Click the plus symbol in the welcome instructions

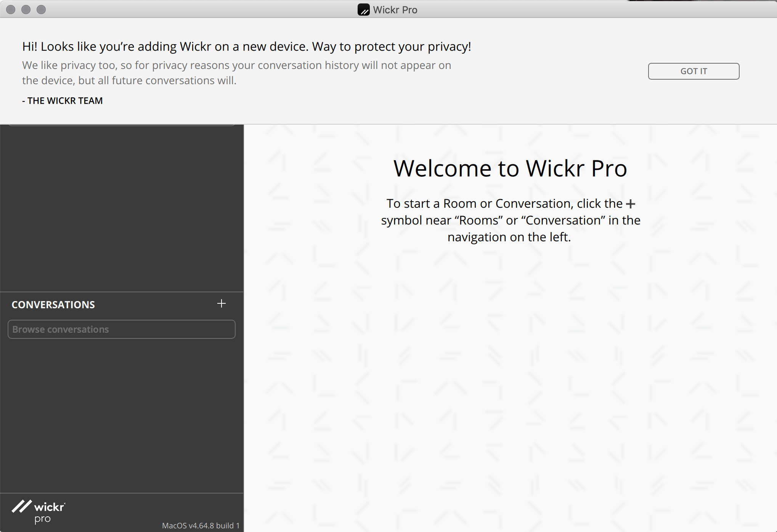pos(631,204)
